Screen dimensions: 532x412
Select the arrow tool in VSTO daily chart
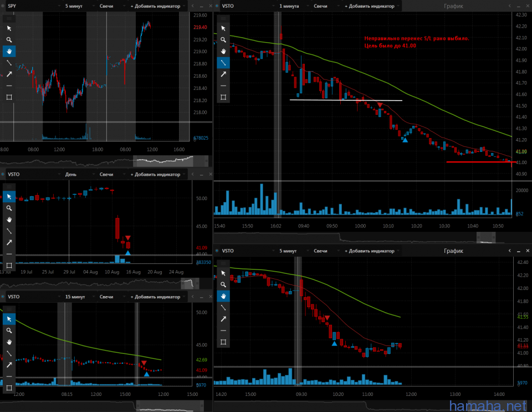(x=9, y=243)
